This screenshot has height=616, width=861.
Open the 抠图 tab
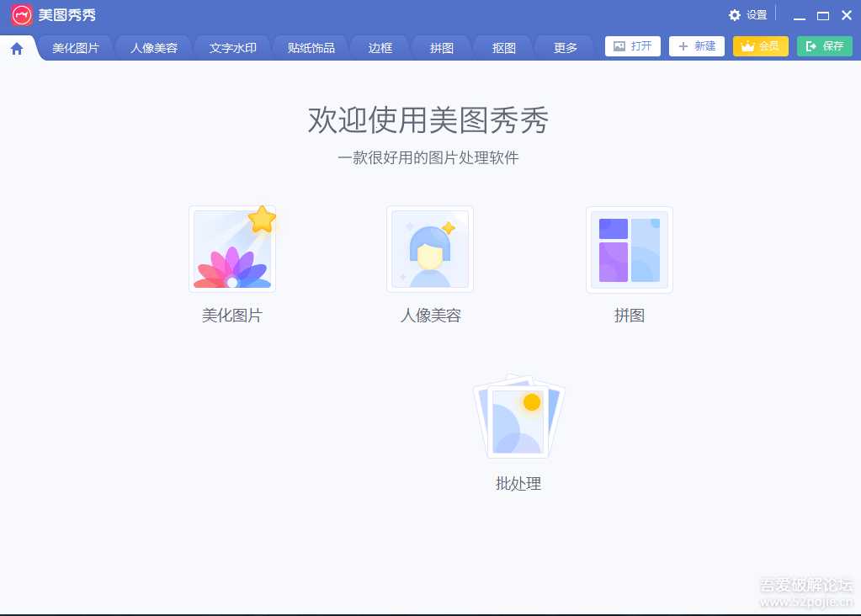[502, 48]
